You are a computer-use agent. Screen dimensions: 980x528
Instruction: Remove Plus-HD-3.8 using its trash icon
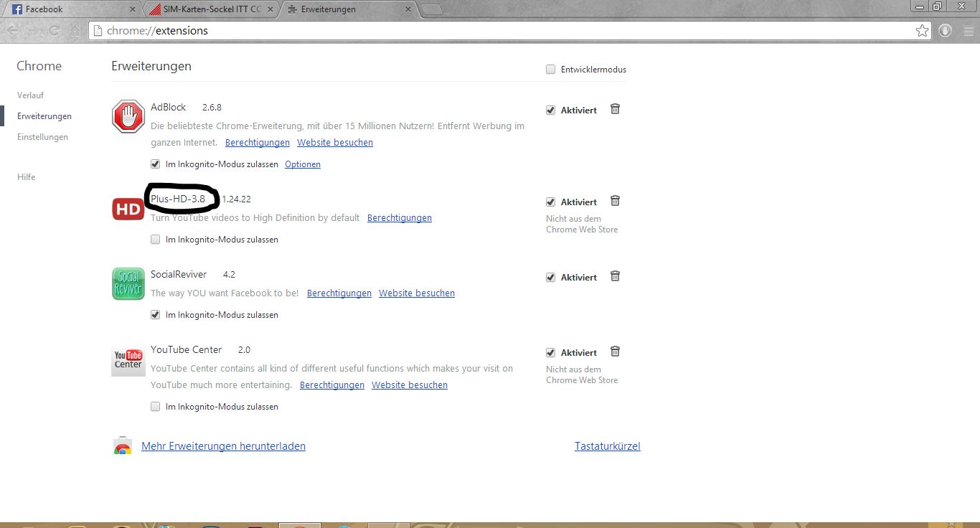615,201
